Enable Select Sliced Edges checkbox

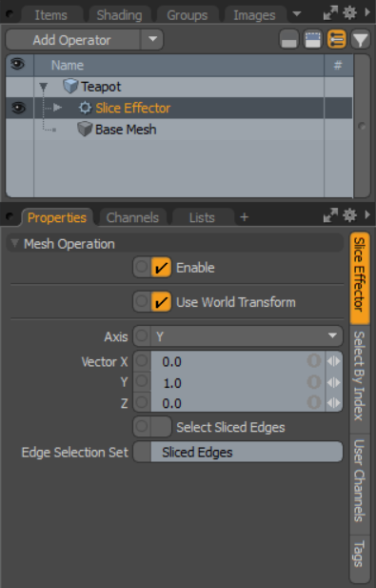pos(162,427)
